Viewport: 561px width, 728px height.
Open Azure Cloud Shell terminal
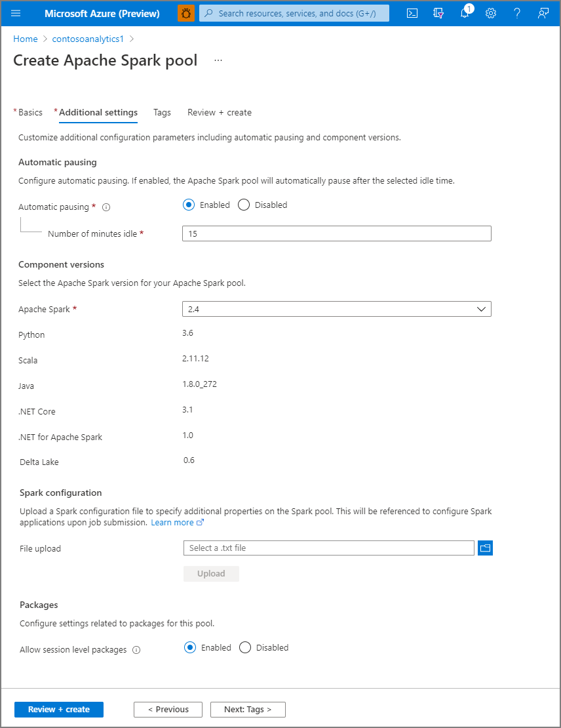(412, 13)
